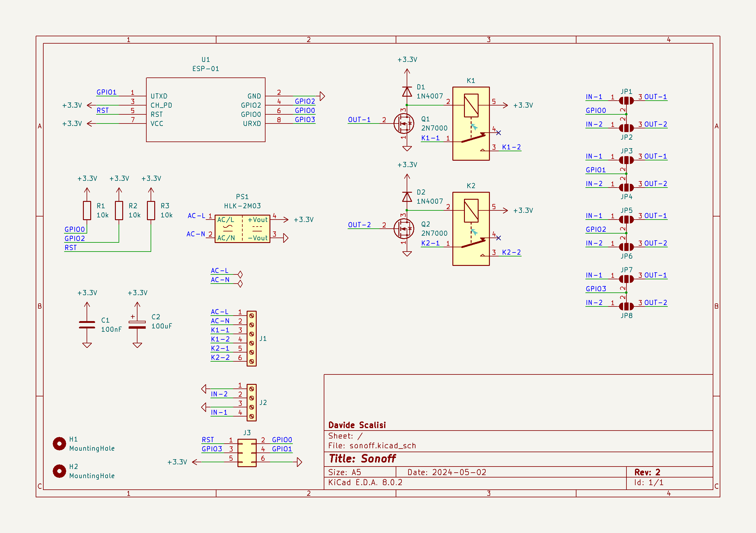Select the HLK-2M03 power supply PS1 block
The width and height of the screenshot is (756, 533).
[242, 229]
